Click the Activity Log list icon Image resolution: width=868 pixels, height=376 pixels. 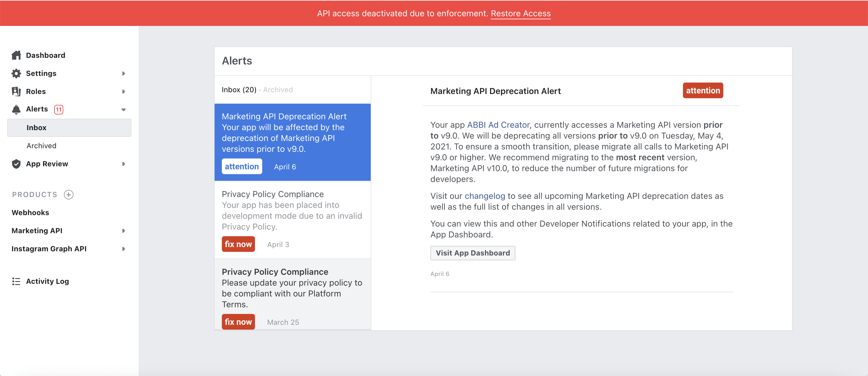coord(16,281)
